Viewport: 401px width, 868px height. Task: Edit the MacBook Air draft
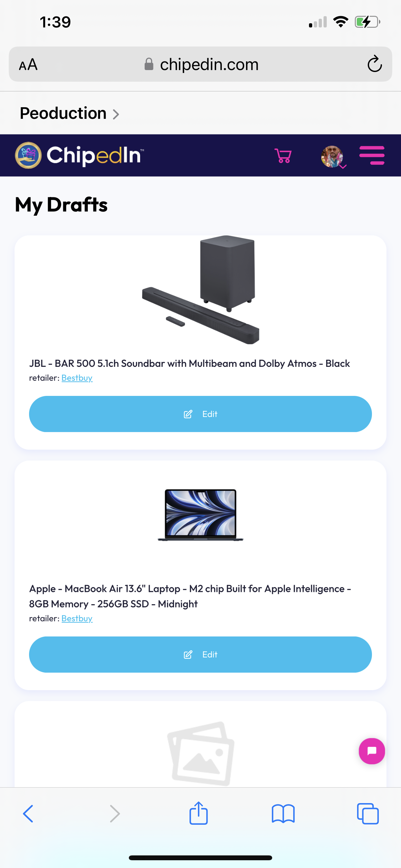pyautogui.click(x=200, y=654)
